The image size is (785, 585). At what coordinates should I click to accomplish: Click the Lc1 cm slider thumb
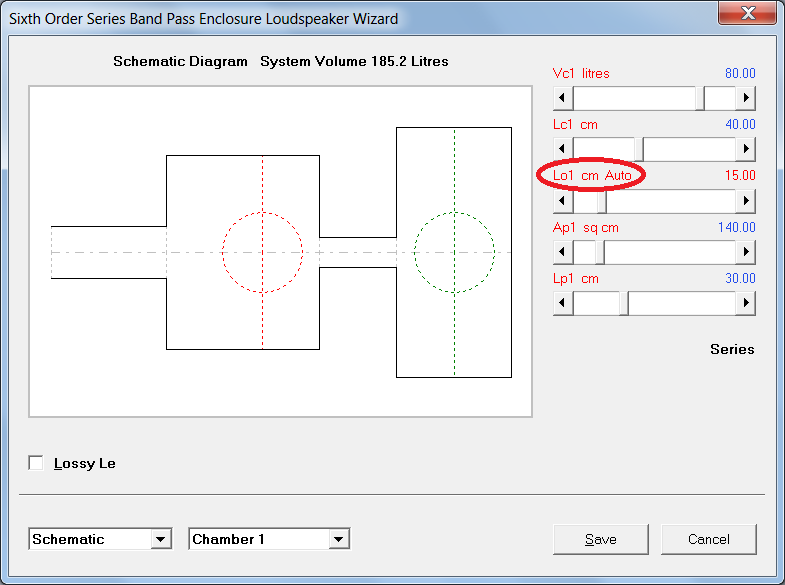639,149
